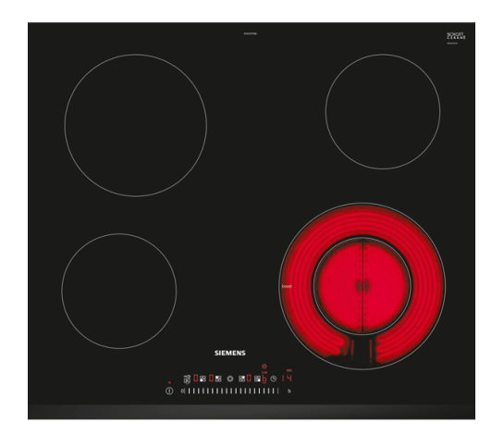
Task: Tap the zone extension ring icon
Action: pos(230,379)
